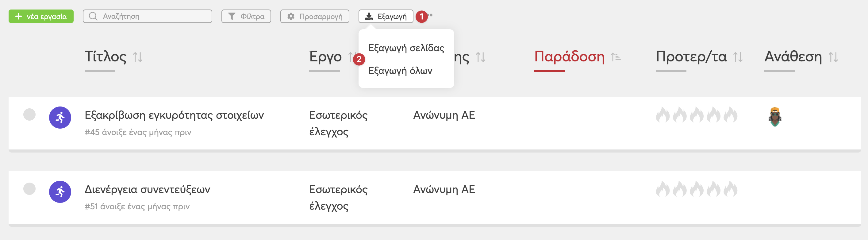Open the Φίλτρα filters panel
Viewport: 868px width, 240px height.
click(246, 16)
